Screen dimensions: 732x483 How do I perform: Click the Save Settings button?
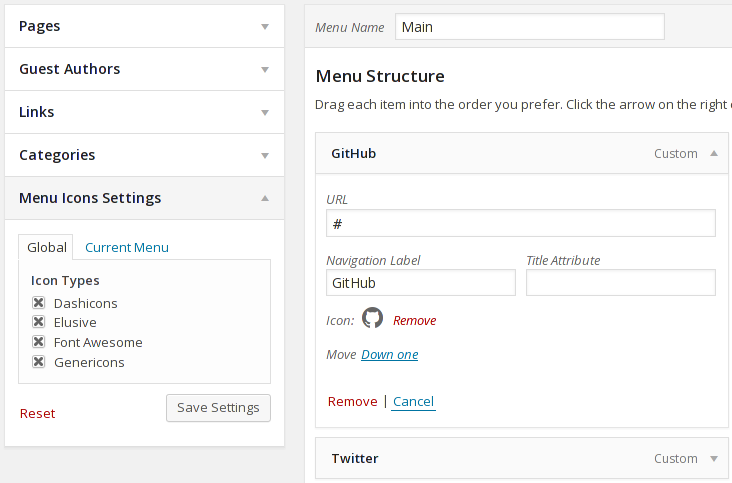(x=218, y=407)
